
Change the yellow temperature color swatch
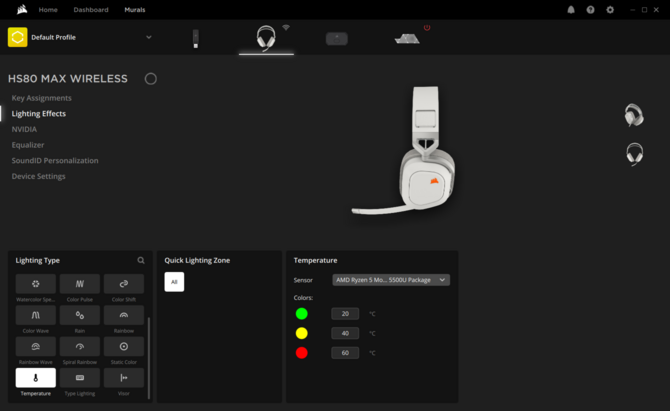(x=302, y=333)
